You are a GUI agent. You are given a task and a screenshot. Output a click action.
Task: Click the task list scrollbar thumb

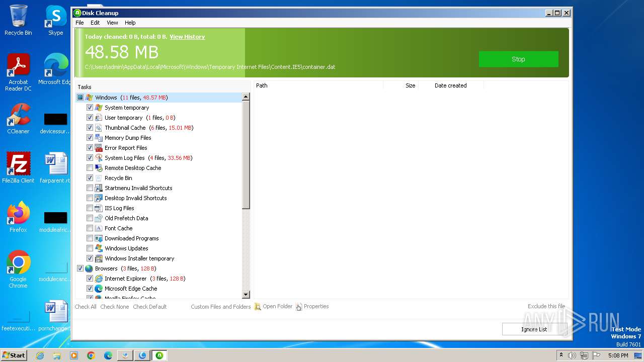click(246, 154)
